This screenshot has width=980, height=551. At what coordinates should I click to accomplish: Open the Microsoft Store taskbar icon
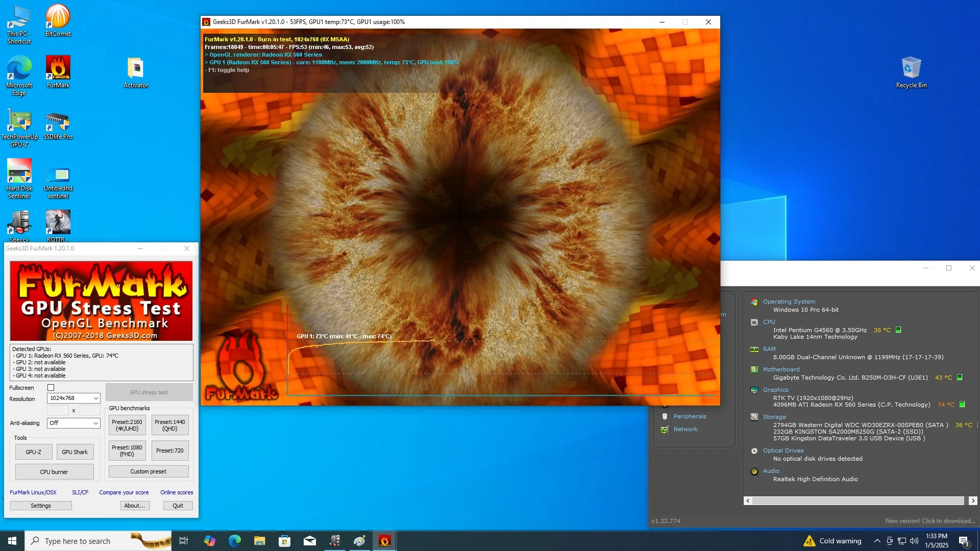click(284, 541)
